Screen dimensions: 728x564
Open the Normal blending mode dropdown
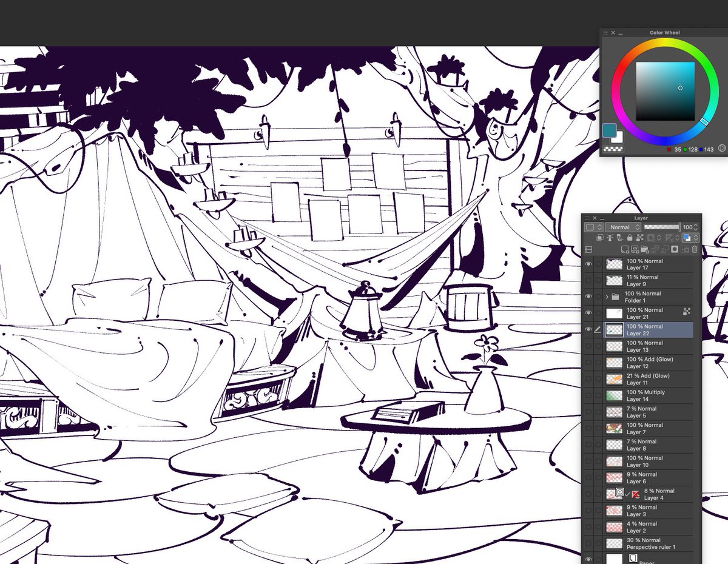(623, 227)
